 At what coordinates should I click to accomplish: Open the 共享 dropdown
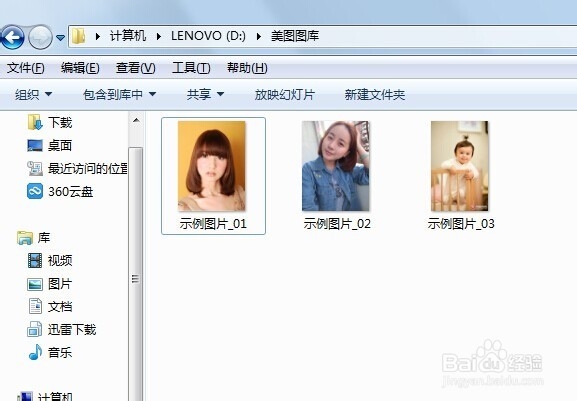(x=205, y=95)
